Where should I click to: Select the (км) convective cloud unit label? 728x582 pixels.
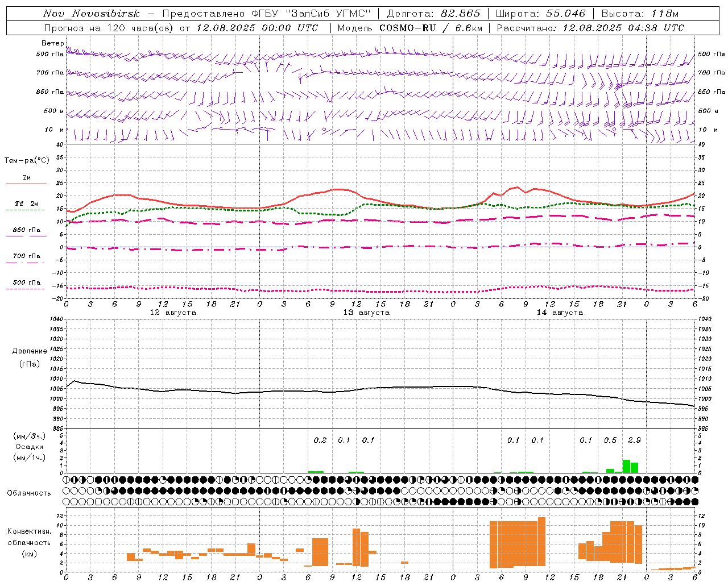(x=30, y=554)
